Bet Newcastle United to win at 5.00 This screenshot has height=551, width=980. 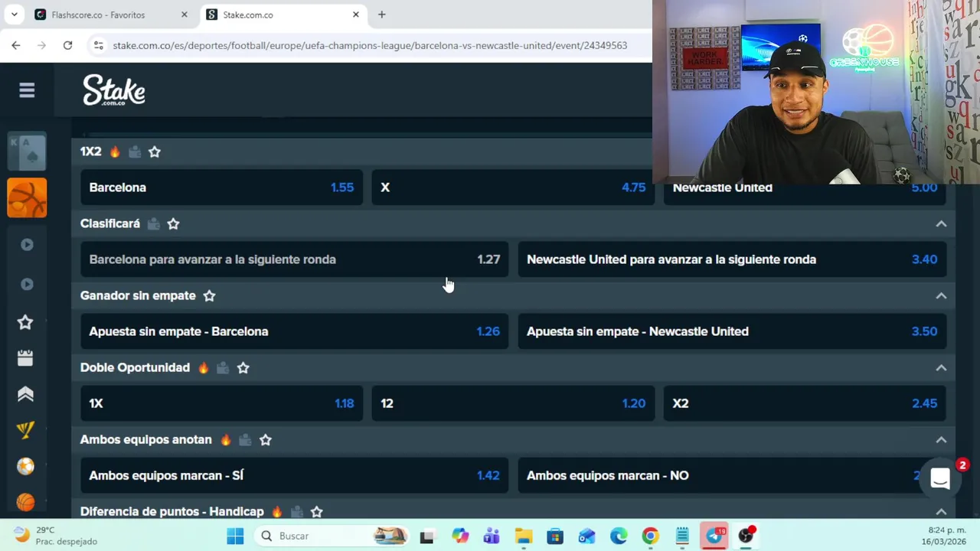pos(805,187)
